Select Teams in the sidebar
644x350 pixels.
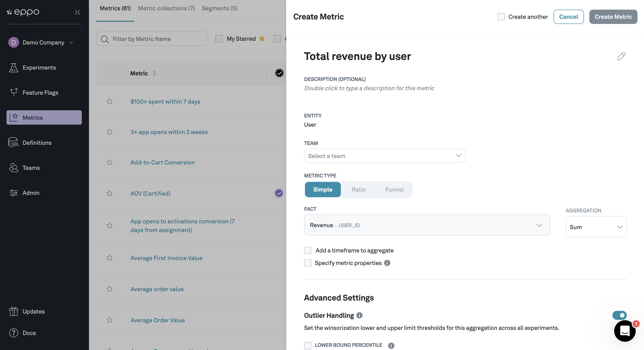pyautogui.click(x=31, y=168)
